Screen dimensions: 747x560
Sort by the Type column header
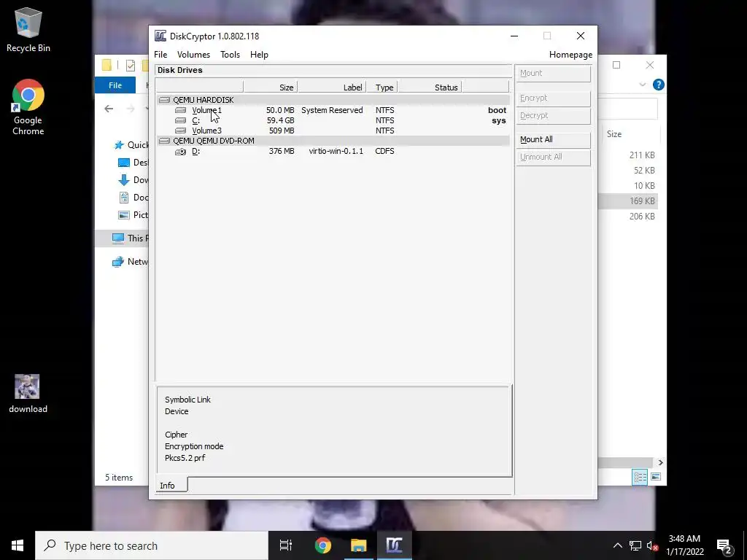pos(382,87)
